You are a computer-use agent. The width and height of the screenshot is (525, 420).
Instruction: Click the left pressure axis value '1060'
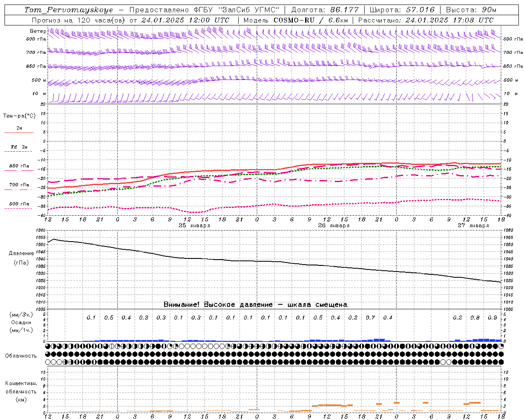[x=41, y=231]
